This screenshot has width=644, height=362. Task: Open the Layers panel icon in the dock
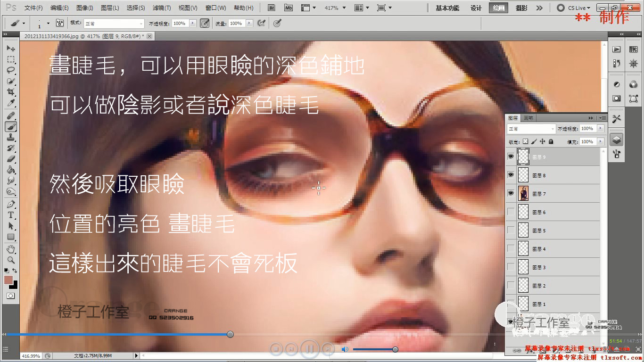[616, 140]
